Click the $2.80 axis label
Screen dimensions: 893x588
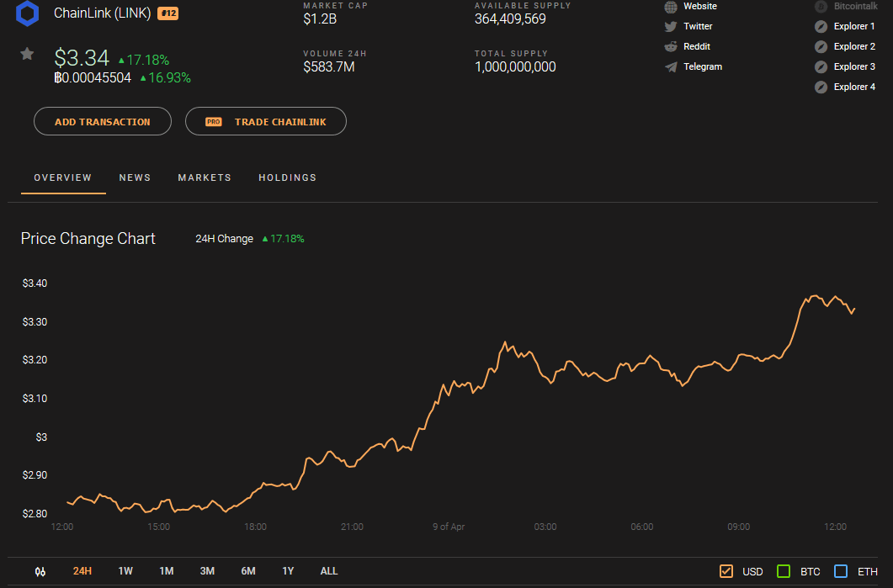tap(35, 514)
